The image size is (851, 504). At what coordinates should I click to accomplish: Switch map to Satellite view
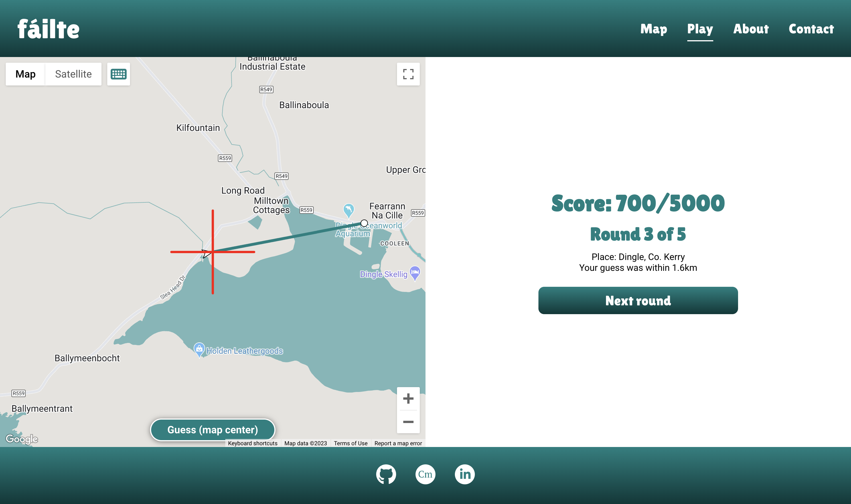[73, 74]
